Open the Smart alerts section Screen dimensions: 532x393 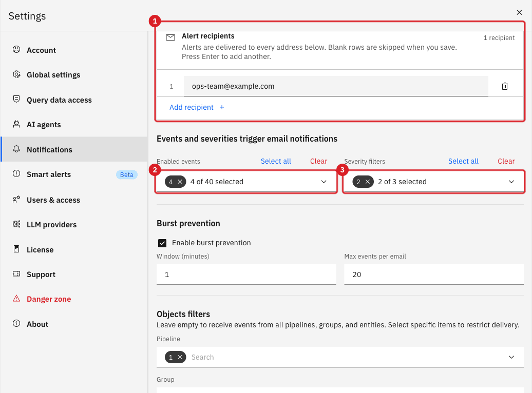tap(74, 174)
